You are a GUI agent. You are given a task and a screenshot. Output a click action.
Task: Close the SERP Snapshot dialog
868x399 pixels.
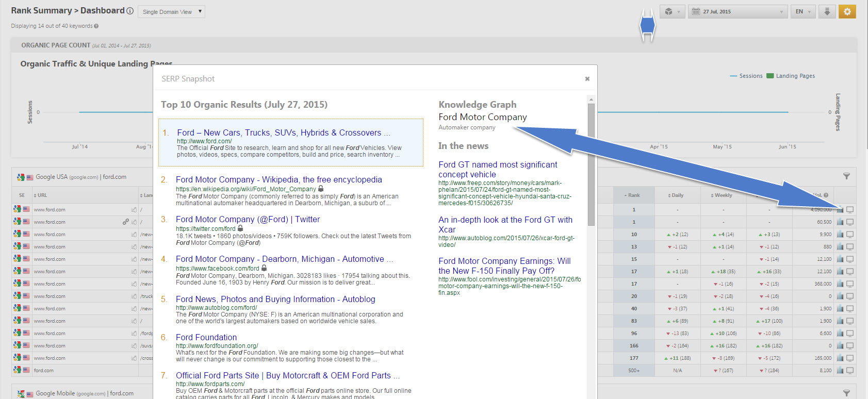pyautogui.click(x=587, y=79)
